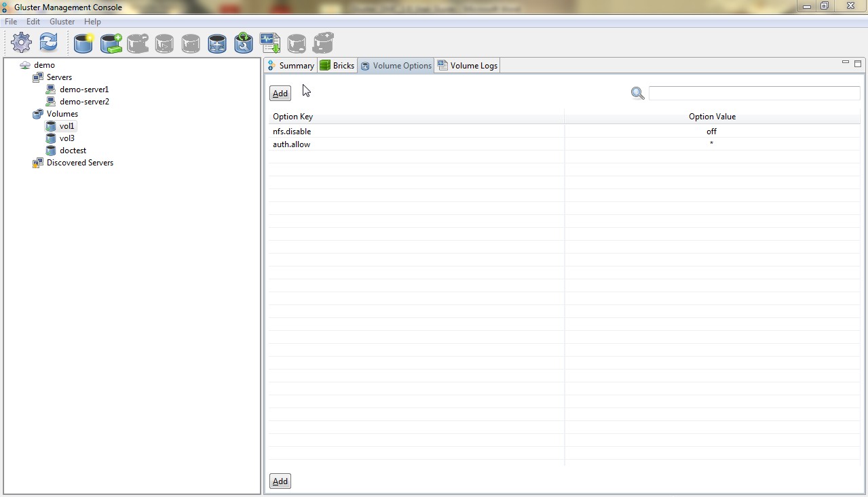Click the Download Logs monitor icon
This screenshot has width=868, height=497.
click(270, 43)
